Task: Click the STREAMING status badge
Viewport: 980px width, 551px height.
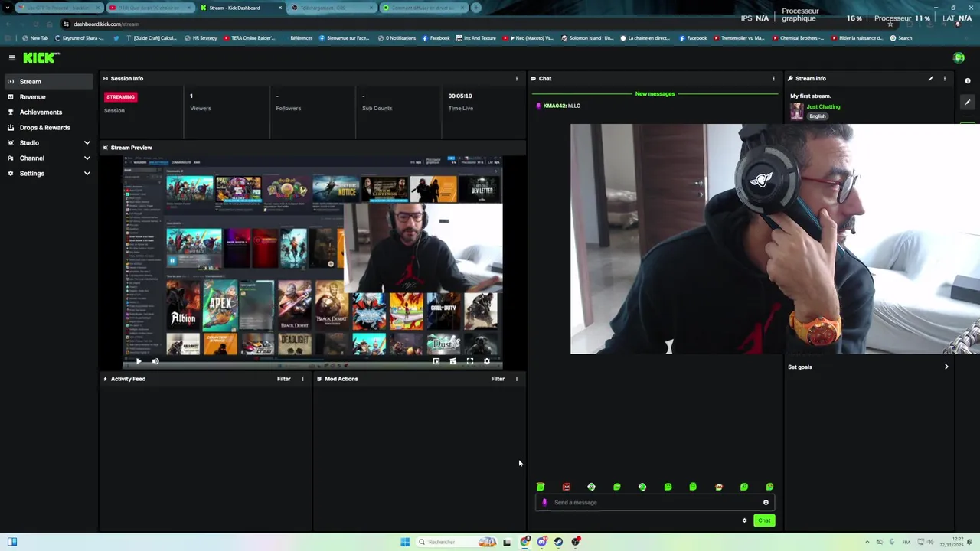Action: pyautogui.click(x=120, y=97)
